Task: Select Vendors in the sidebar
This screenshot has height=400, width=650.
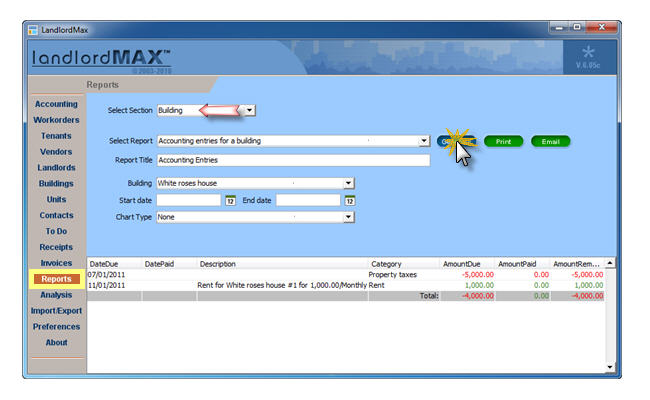Action: pos(56,152)
